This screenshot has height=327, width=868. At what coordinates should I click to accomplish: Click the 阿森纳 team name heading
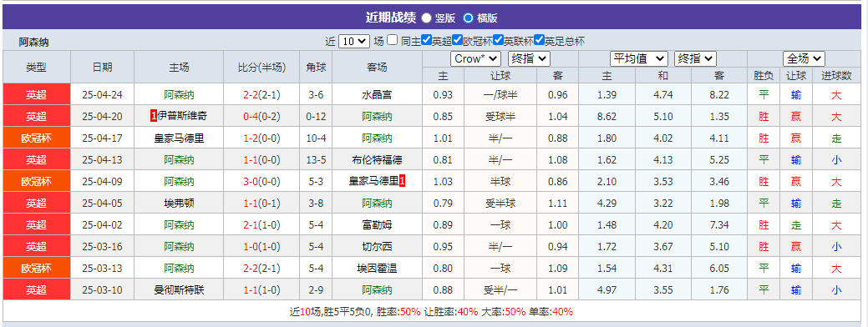click(33, 42)
